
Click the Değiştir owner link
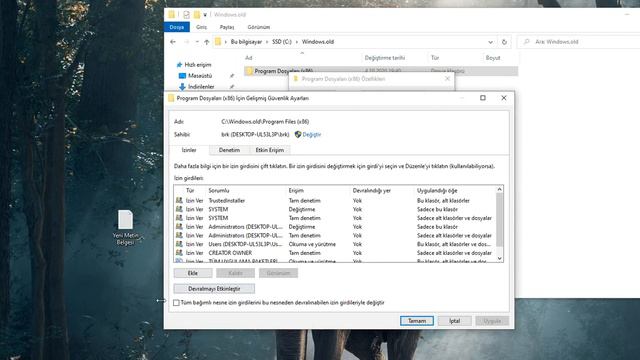tap(311, 134)
